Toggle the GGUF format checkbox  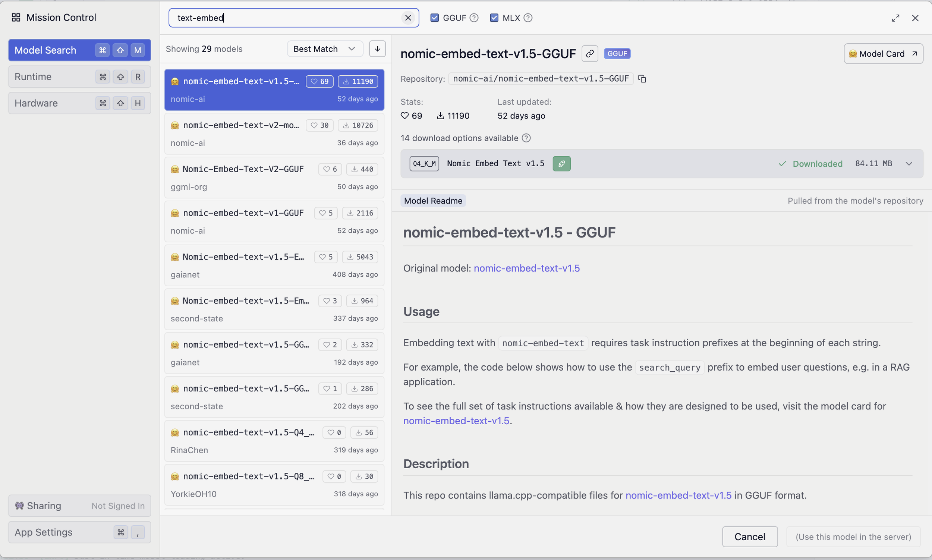tap(434, 18)
